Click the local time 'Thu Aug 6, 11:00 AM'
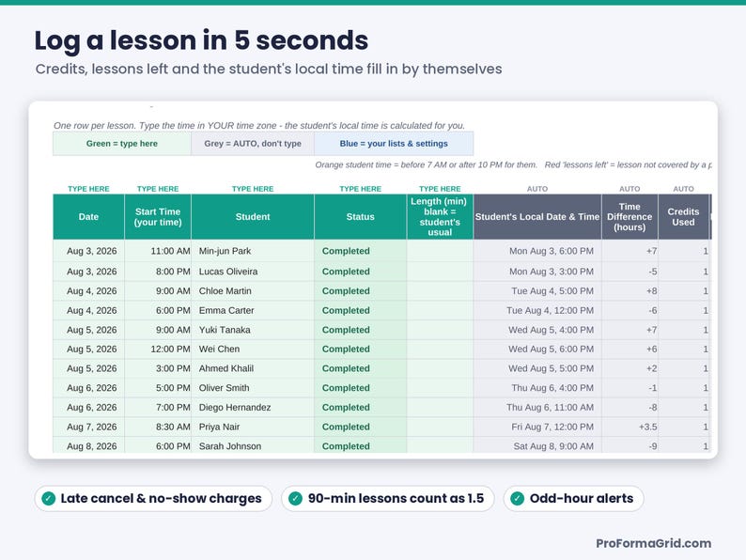The width and height of the screenshot is (746, 560). coord(537,407)
